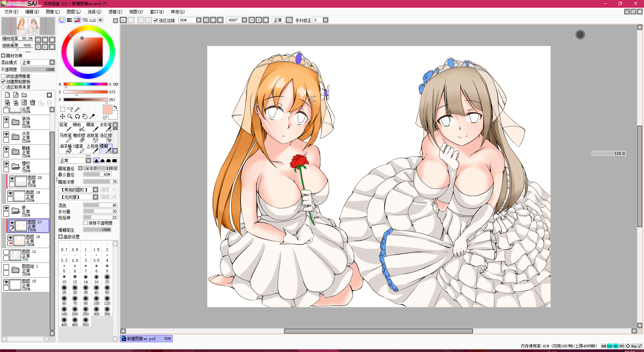The image size is (644, 352).
Task: Open the 滤镜 filter menu
Action: coord(115,12)
